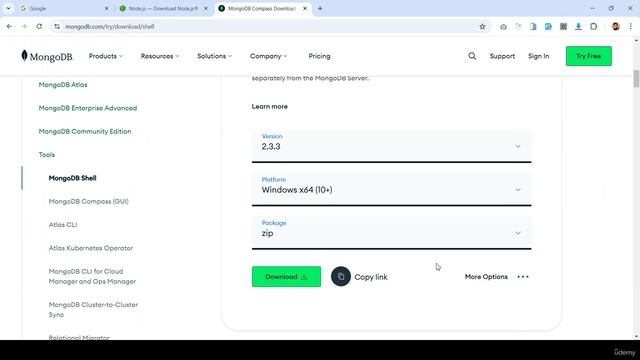Viewport: 640px width, 360px height.
Task: Select Tools in the sidebar
Action: point(47,154)
